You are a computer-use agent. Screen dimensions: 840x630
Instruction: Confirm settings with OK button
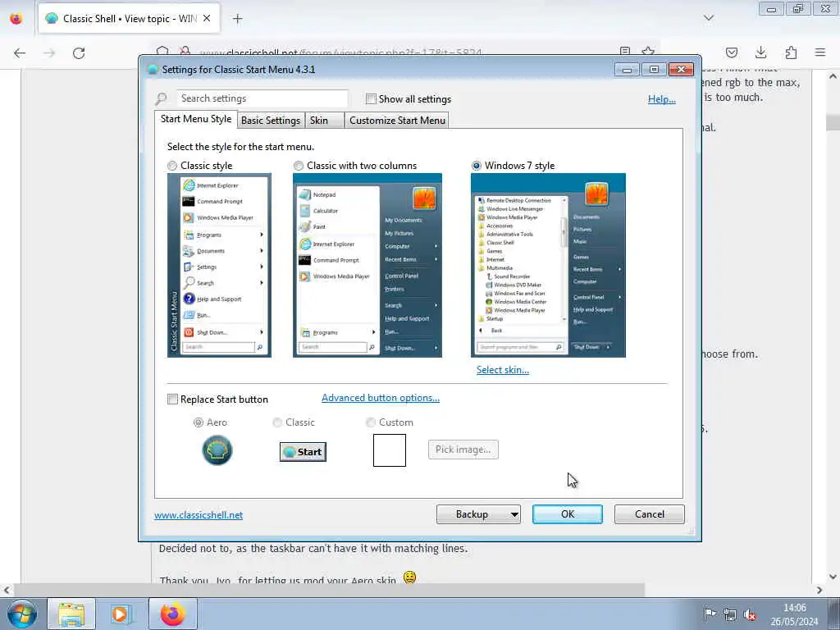coord(568,514)
